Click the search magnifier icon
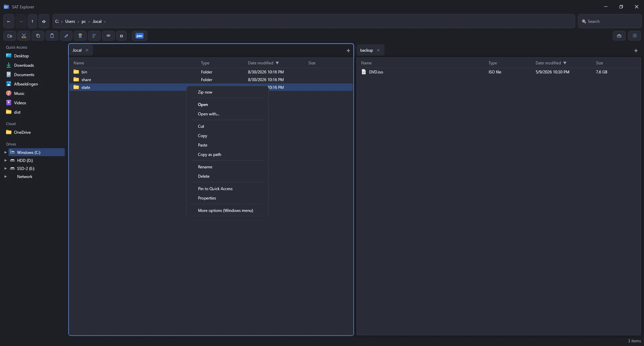 (584, 21)
